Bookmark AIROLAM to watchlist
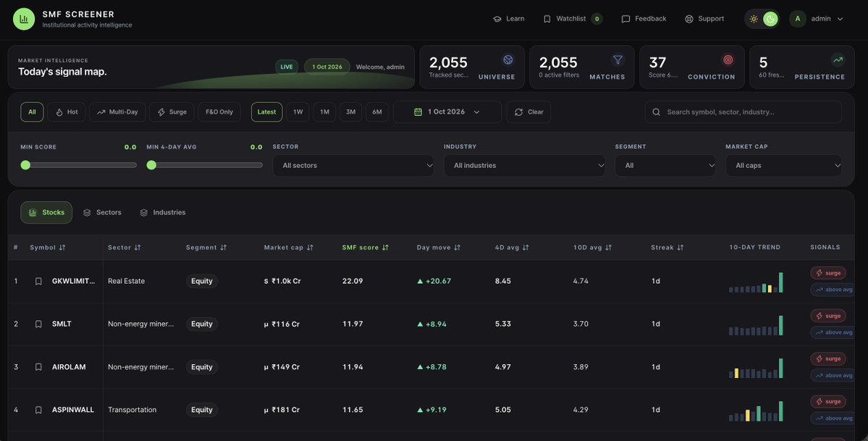 coord(38,367)
